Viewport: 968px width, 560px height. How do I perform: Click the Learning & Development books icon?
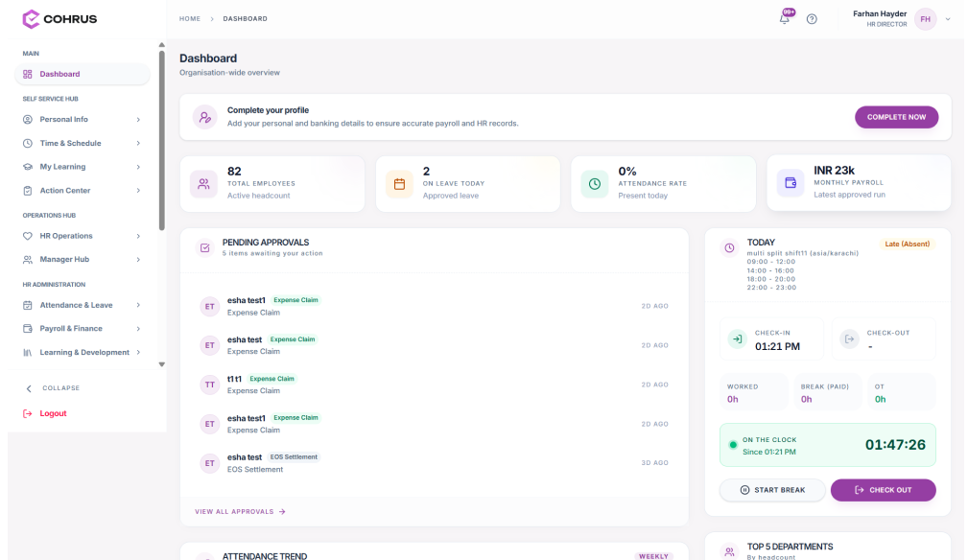(28, 353)
